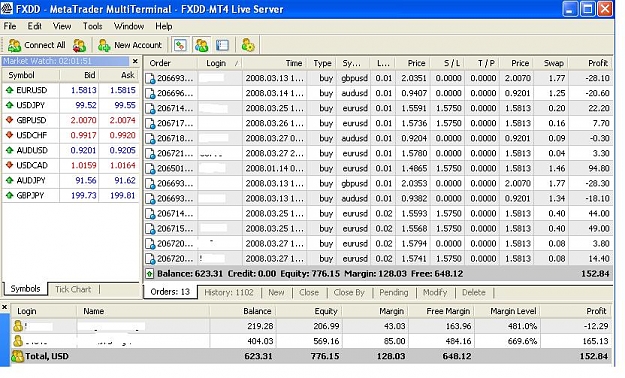Click the GBPUSD down arrow icon
625x378 pixels.
tap(10, 120)
